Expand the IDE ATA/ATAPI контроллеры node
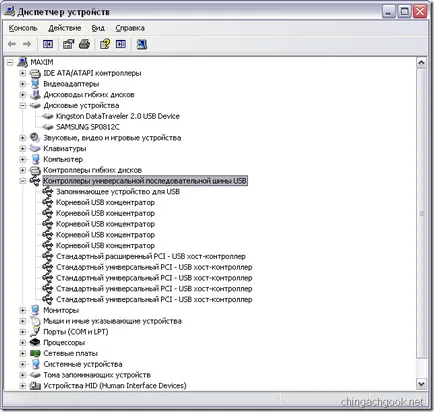This screenshot has width=434, height=412. [22, 73]
